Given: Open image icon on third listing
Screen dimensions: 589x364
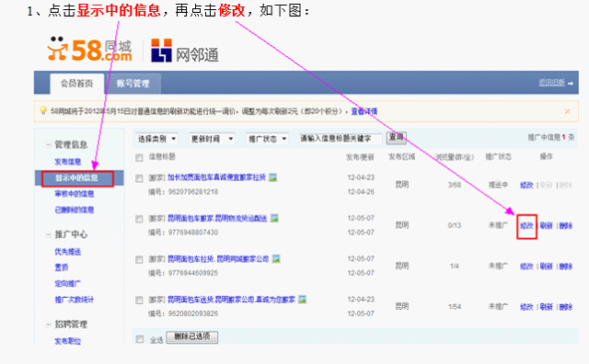Looking at the screenshot, I should (276, 258).
